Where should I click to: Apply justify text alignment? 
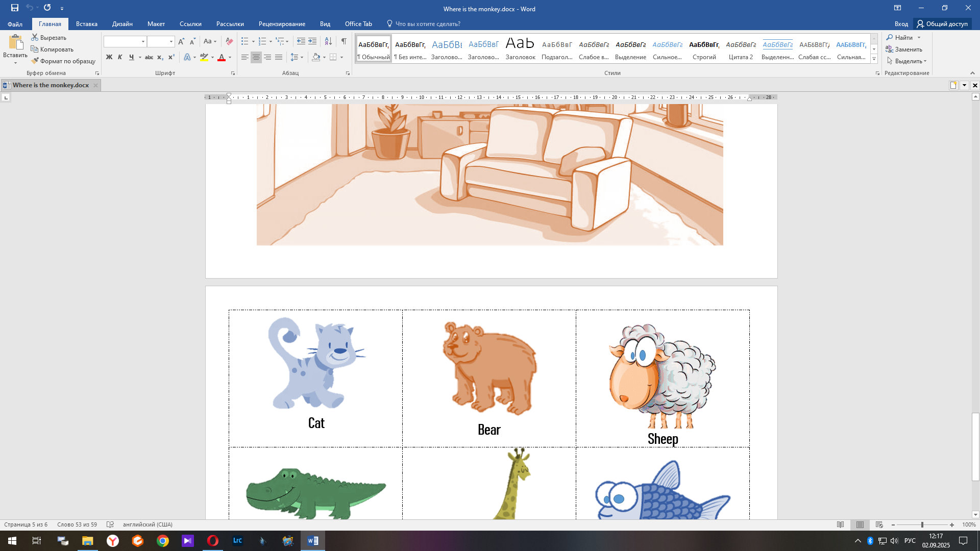click(x=279, y=57)
